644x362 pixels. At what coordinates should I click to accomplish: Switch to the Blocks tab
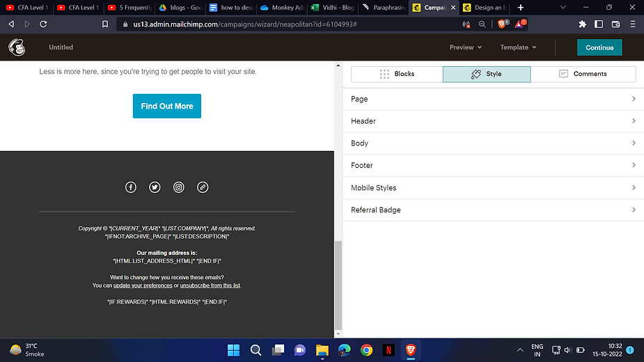(397, 74)
